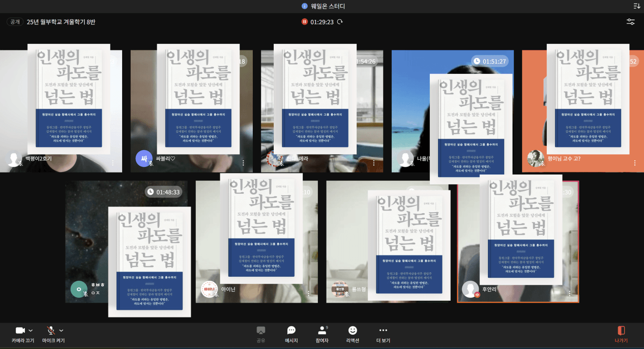The image size is (644, 349).
Task: Click the 웨일온 스터디 window title
Action: [327, 6]
